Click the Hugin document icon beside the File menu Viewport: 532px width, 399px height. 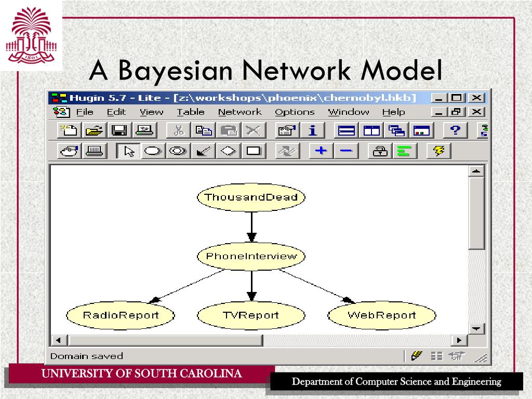(61, 112)
